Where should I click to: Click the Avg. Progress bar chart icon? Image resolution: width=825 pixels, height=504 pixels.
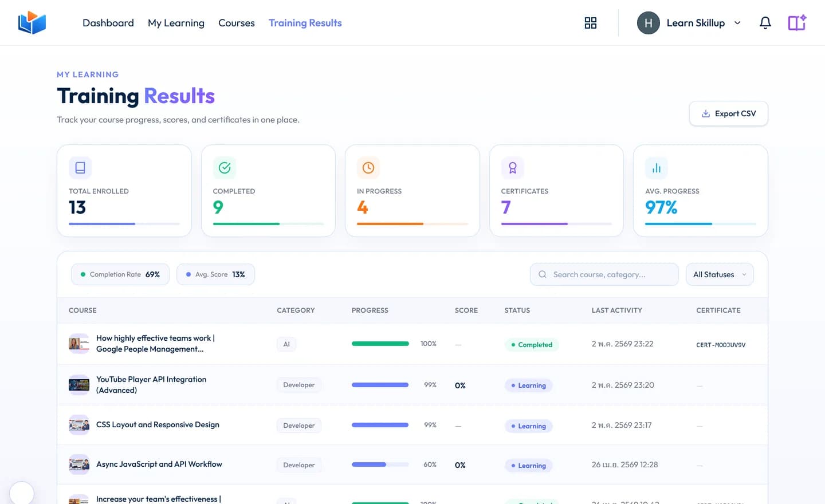click(x=657, y=168)
